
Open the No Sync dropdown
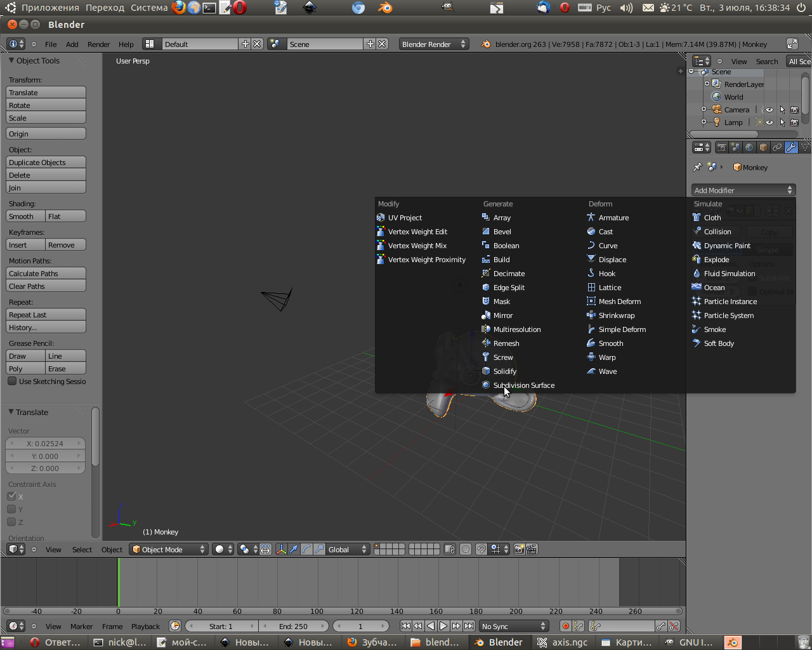(x=514, y=626)
